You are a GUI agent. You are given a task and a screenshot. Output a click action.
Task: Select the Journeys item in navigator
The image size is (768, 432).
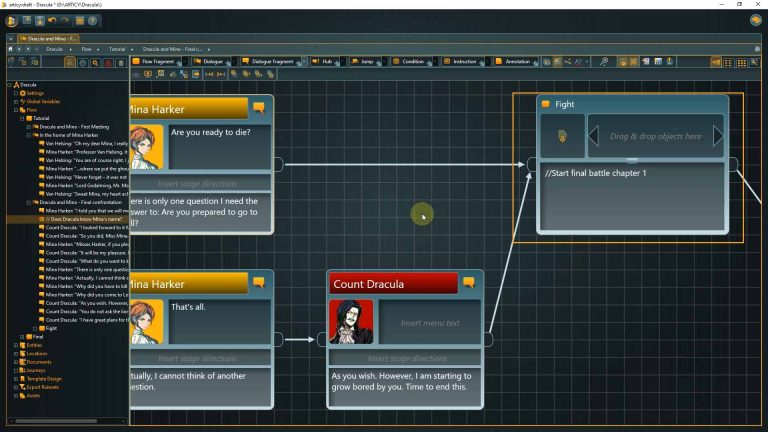pyautogui.click(x=36, y=370)
